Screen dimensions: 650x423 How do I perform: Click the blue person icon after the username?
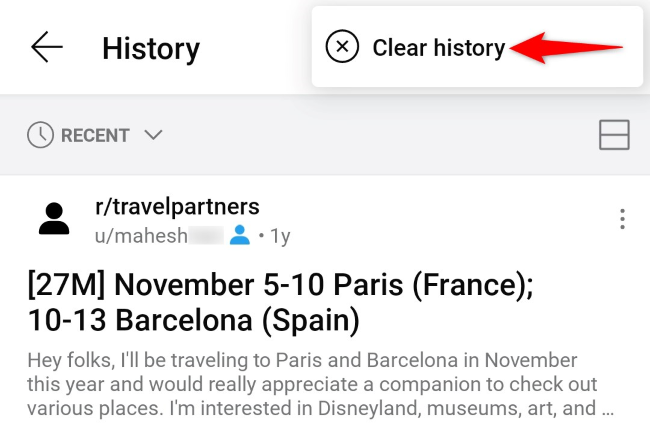click(x=239, y=236)
